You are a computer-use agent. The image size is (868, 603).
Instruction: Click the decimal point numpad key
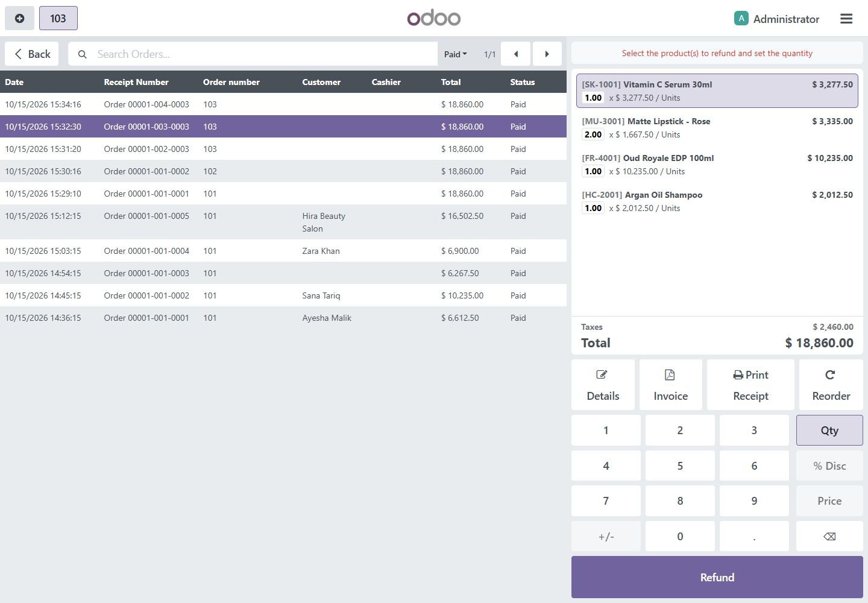(x=754, y=536)
